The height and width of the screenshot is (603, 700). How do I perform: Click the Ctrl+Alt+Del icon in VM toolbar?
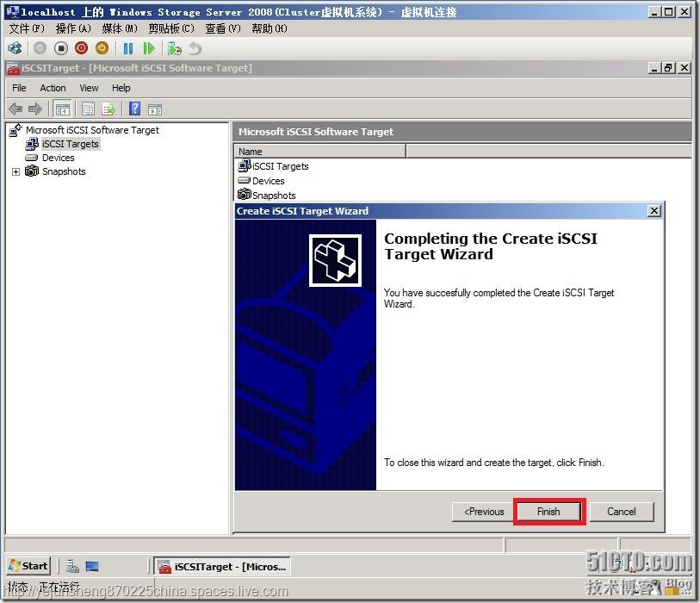[x=15, y=48]
